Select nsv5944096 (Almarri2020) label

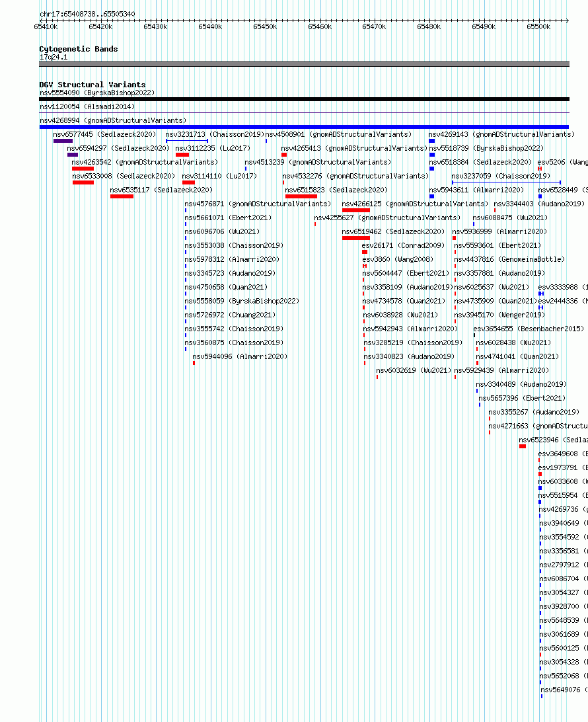pyautogui.click(x=240, y=356)
